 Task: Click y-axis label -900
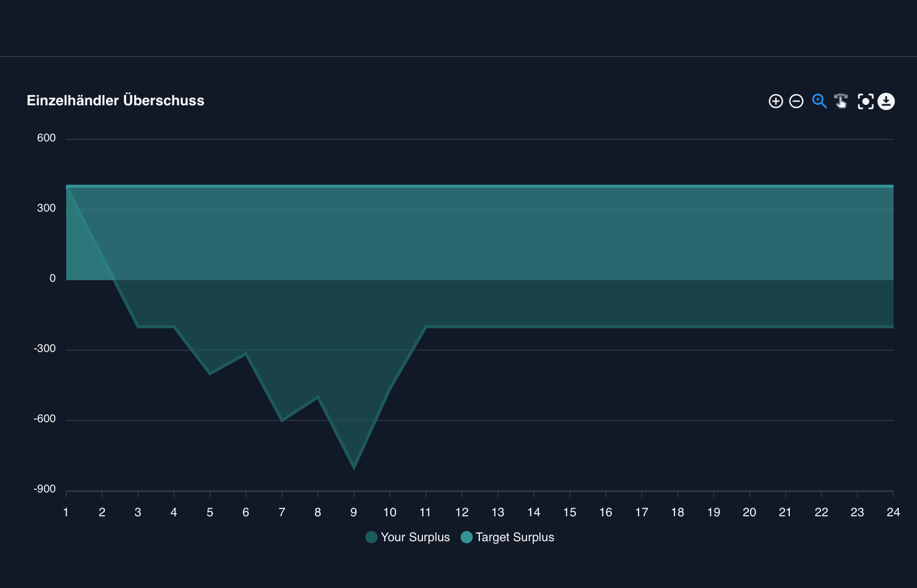coord(45,489)
